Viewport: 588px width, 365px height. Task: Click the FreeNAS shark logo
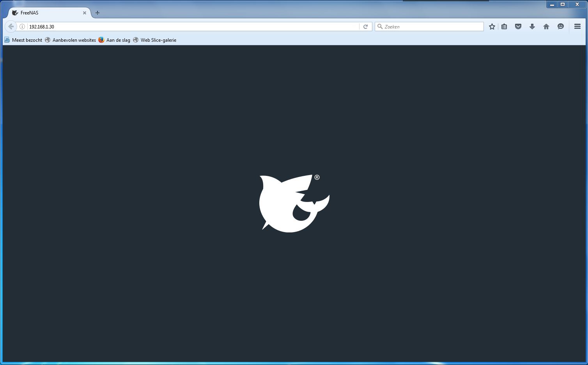click(294, 203)
